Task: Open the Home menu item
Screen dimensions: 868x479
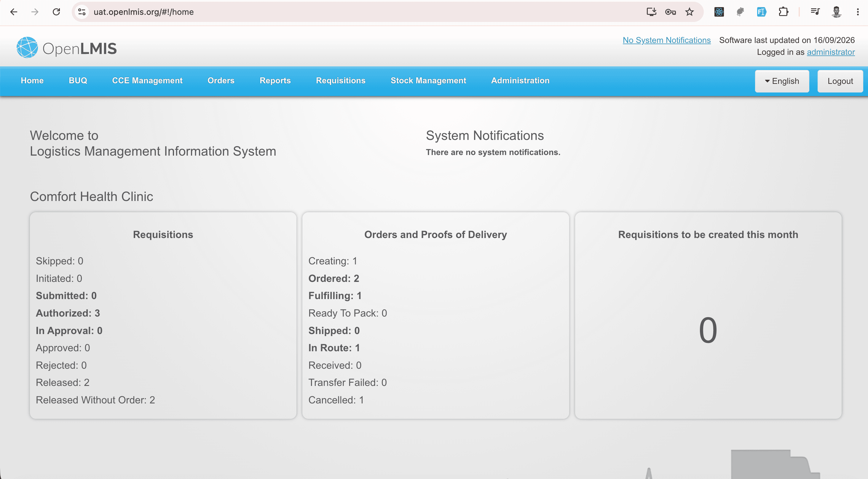Action: click(x=32, y=81)
